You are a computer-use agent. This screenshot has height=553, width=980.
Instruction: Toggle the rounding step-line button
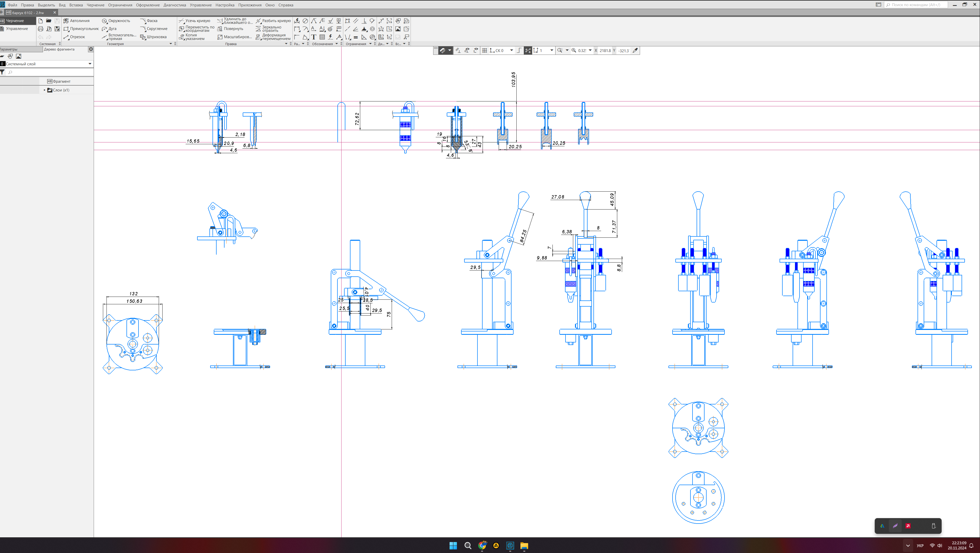[x=519, y=50]
